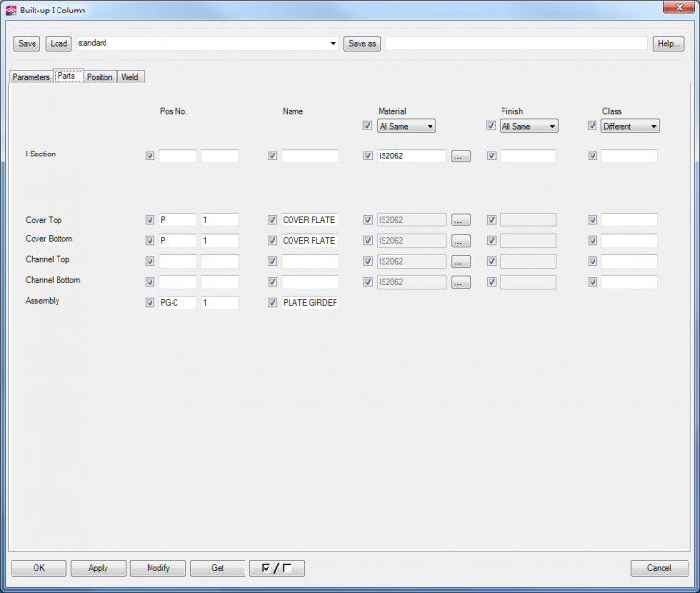The image size is (700, 593).
Task: Open the Weld tab
Action: coord(129,77)
